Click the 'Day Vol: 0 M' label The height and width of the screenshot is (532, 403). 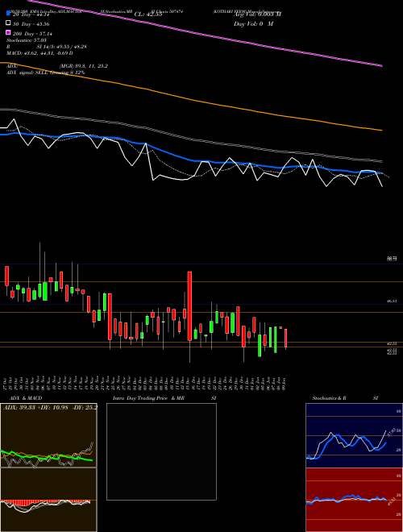[x=253, y=23]
